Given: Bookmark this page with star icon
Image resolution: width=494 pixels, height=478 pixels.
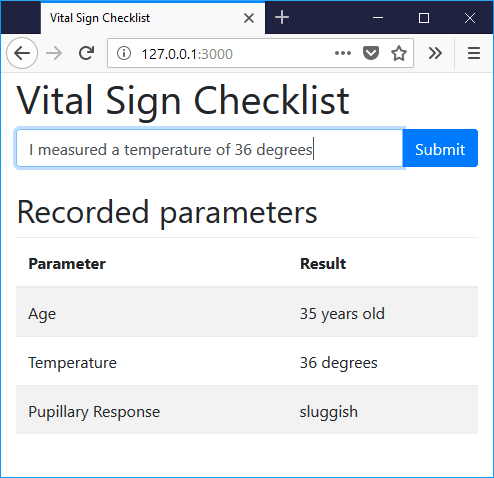Looking at the screenshot, I should (x=399, y=53).
